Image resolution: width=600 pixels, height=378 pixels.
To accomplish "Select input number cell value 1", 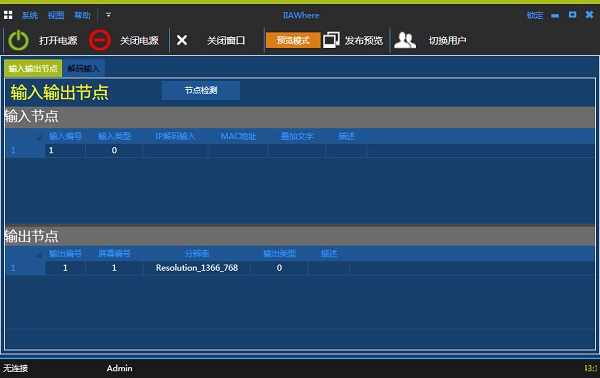I will (65, 150).
